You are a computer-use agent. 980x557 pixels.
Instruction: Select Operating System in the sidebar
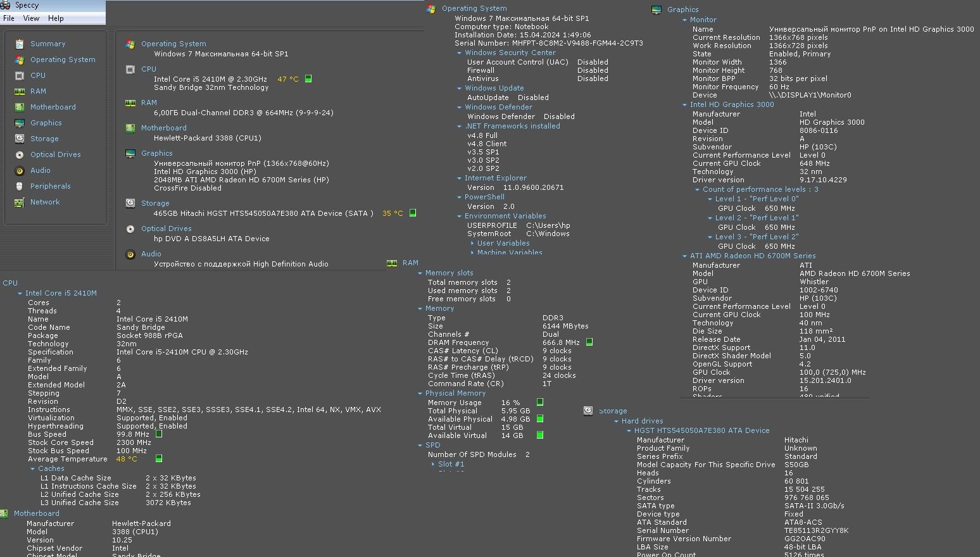(x=63, y=59)
